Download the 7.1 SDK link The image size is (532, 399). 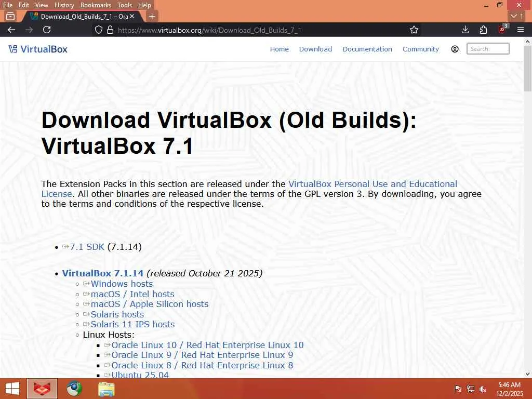point(87,247)
